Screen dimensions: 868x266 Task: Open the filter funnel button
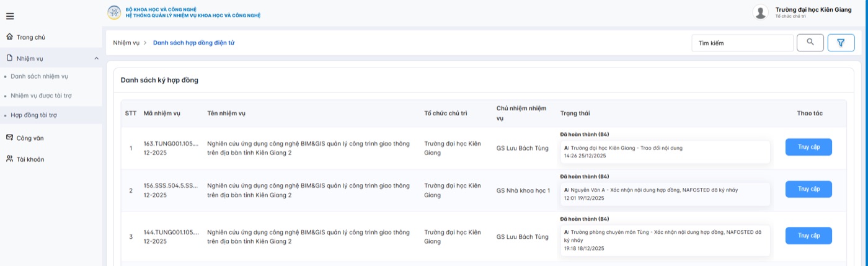pos(841,43)
